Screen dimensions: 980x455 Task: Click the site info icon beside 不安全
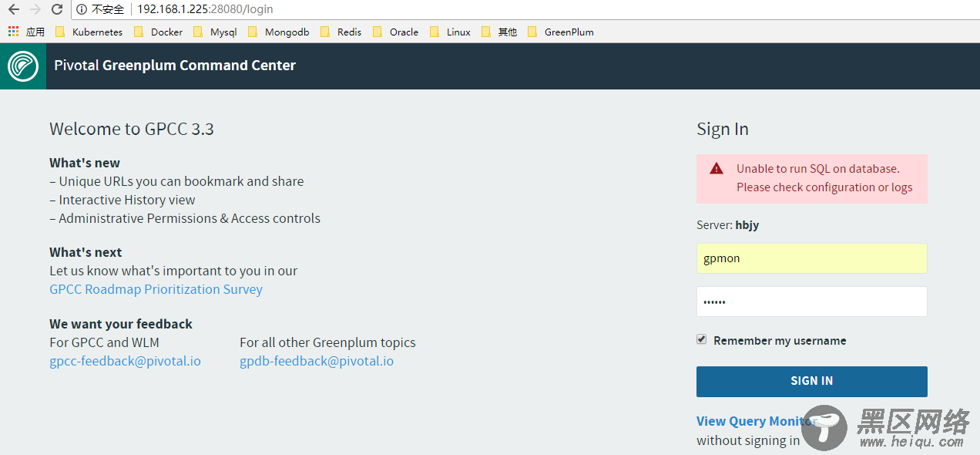[x=82, y=9]
